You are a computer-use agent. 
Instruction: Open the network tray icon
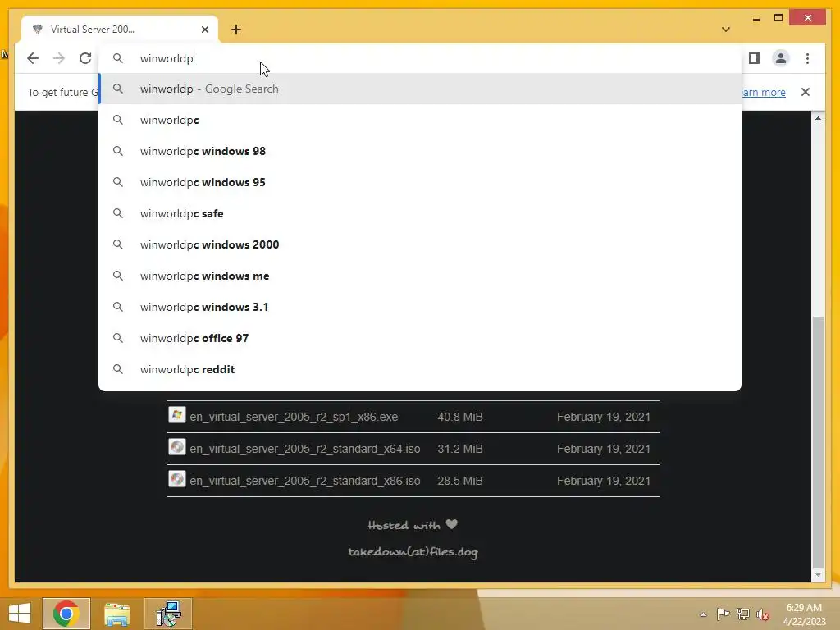743,614
